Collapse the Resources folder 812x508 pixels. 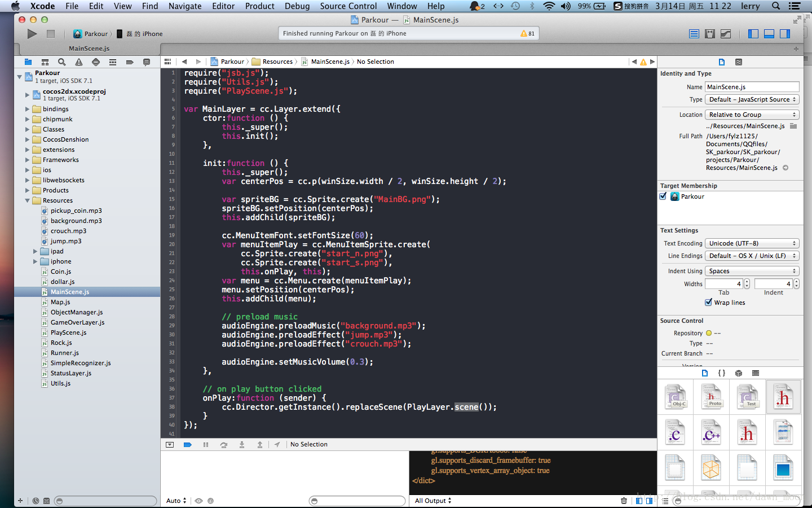(x=27, y=200)
